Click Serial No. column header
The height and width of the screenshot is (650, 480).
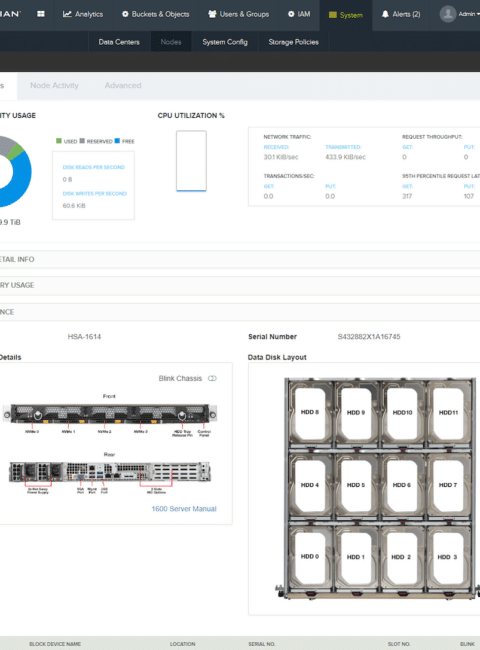[x=262, y=644]
